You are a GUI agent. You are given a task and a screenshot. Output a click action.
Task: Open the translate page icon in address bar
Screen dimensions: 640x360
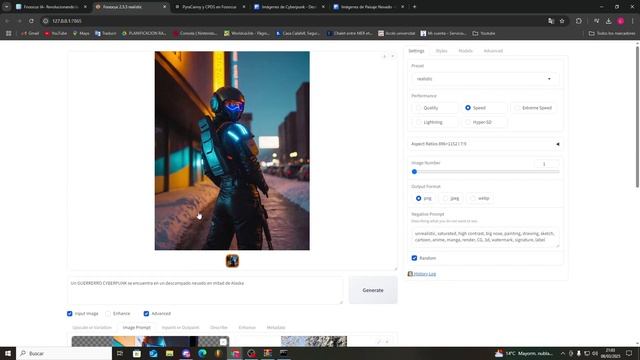click(x=551, y=21)
